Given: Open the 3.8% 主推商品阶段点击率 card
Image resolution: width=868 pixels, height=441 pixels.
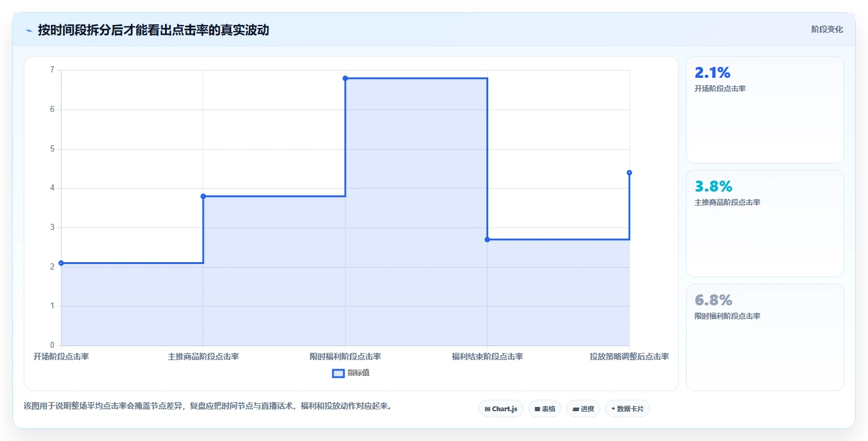Looking at the screenshot, I should pyautogui.click(x=765, y=223).
